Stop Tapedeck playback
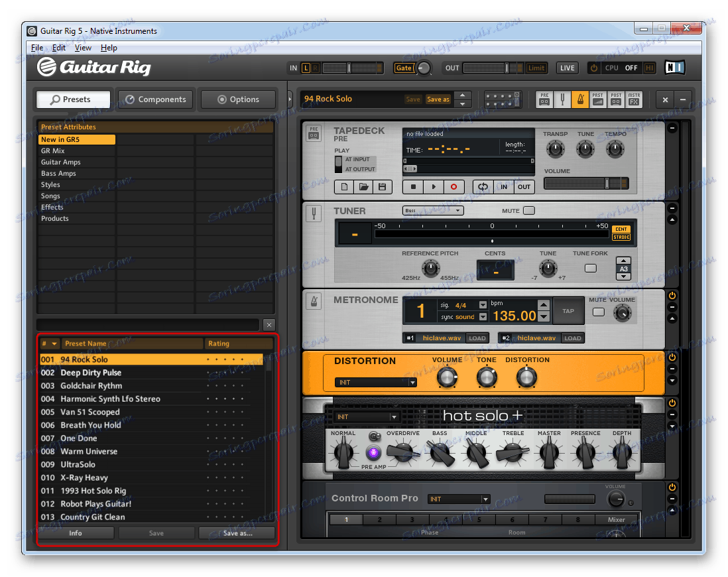 (413, 187)
